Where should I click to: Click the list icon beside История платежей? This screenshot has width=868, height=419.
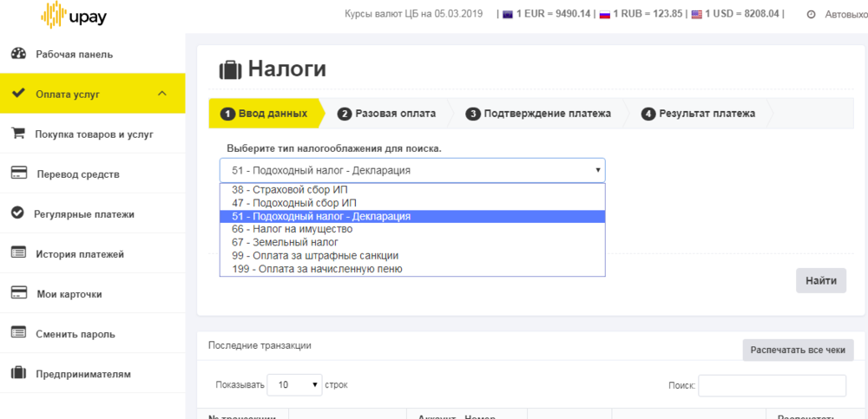click(x=17, y=253)
